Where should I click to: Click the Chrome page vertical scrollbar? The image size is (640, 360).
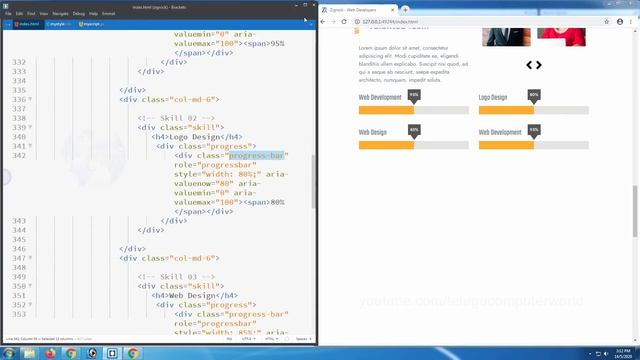pyautogui.click(x=635, y=211)
